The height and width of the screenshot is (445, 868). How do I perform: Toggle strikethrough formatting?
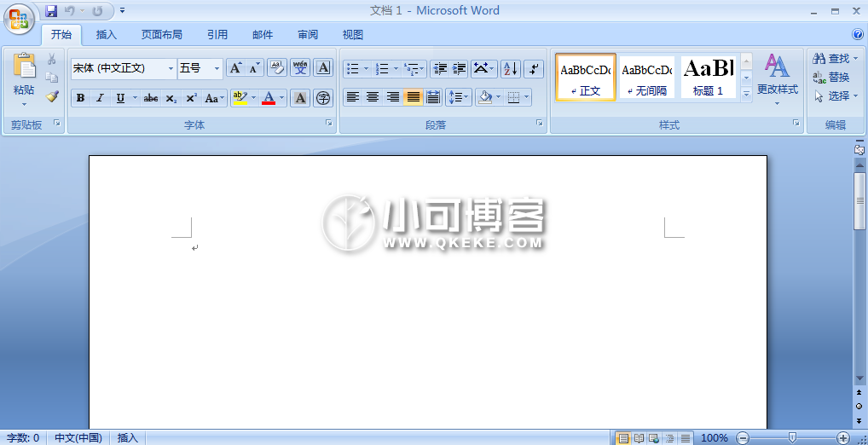tap(151, 98)
